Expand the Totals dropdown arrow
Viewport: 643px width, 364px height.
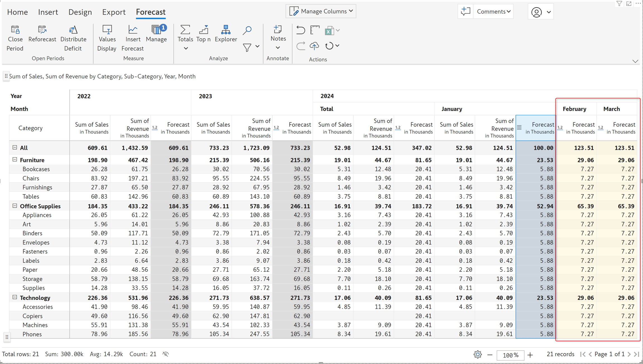(186, 49)
